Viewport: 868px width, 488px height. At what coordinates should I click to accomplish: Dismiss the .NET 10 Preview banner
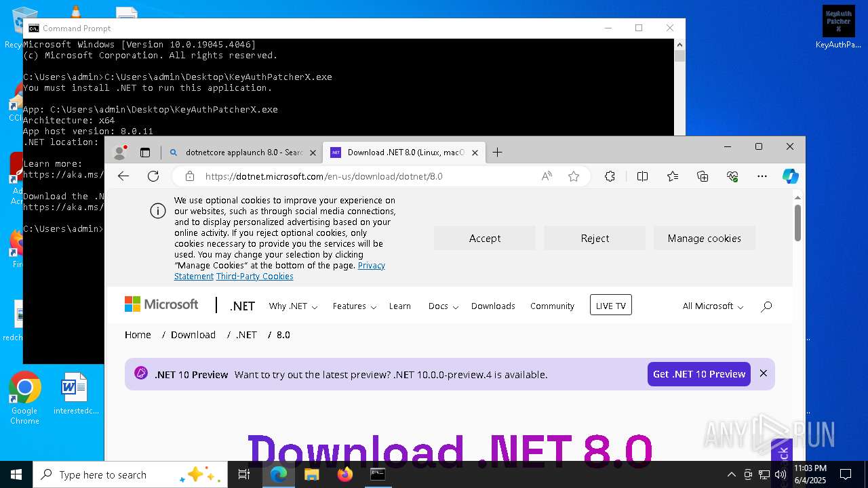click(764, 373)
